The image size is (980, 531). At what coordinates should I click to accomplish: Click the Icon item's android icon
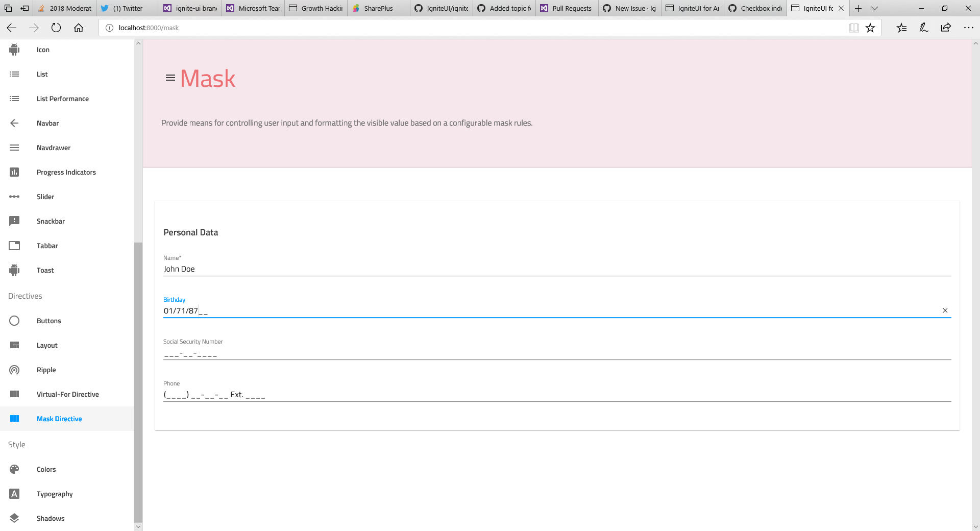click(x=14, y=50)
